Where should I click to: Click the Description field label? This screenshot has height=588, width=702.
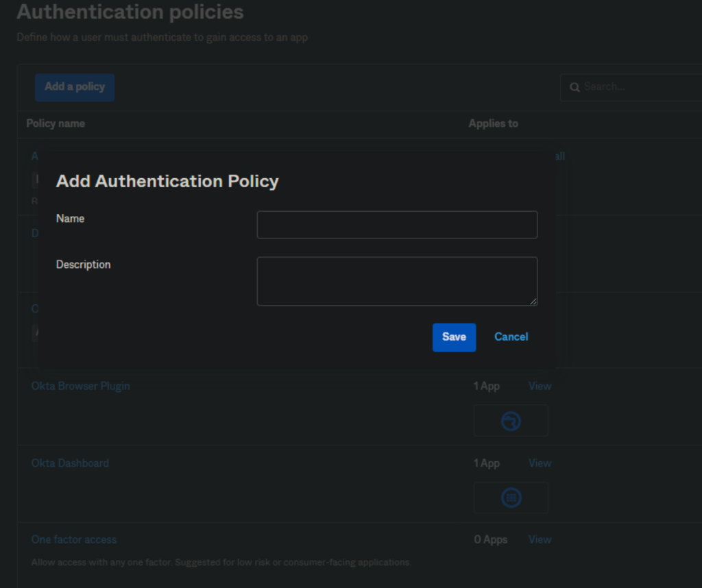tap(83, 265)
